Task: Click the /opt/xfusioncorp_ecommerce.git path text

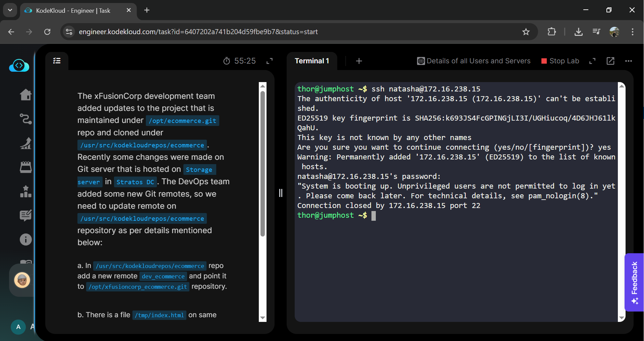Action: pyautogui.click(x=138, y=287)
